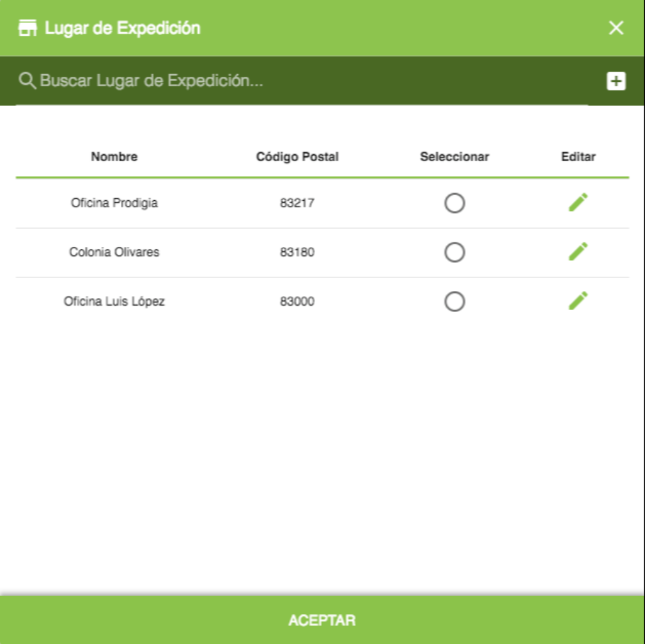The image size is (645, 644).
Task: Select the Oficina Luis López radio button
Action: 455,302
